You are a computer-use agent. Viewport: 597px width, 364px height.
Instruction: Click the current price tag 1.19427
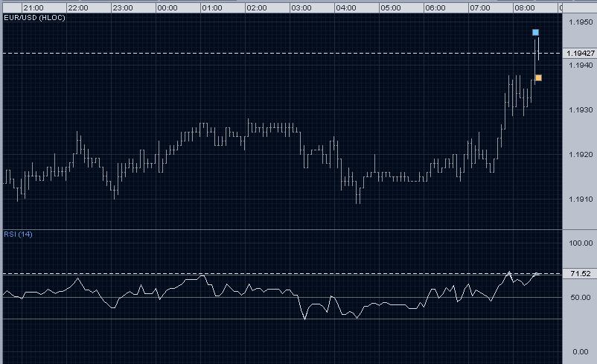point(580,54)
